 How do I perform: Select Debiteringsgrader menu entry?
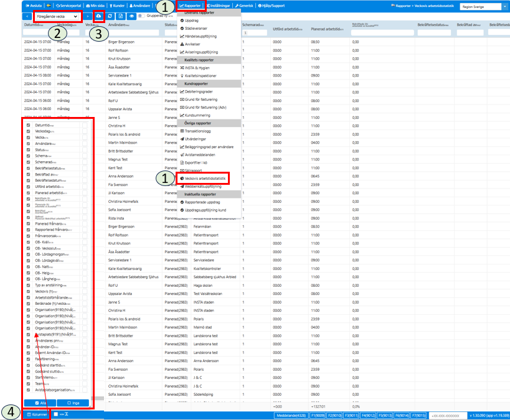click(x=196, y=91)
